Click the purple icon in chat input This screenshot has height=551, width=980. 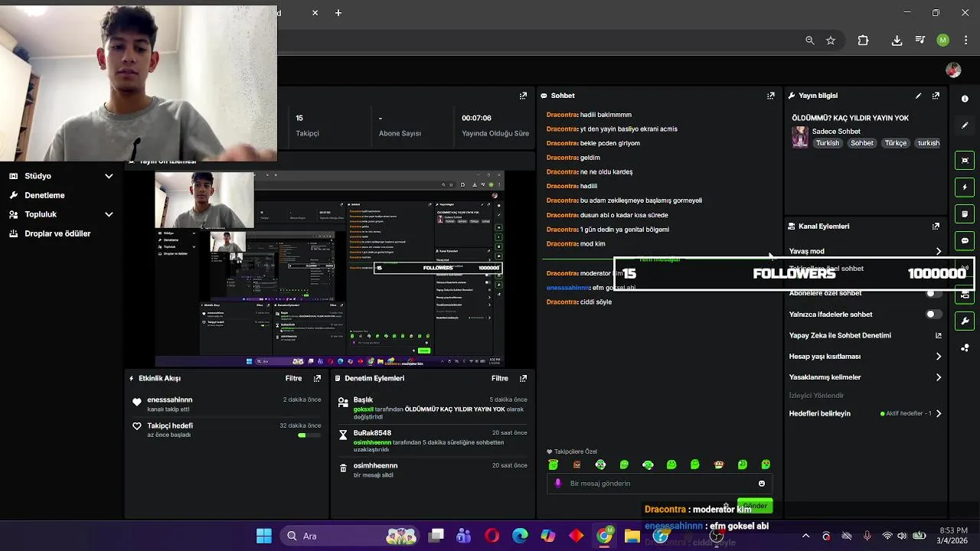pyautogui.click(x=557, y=484)
